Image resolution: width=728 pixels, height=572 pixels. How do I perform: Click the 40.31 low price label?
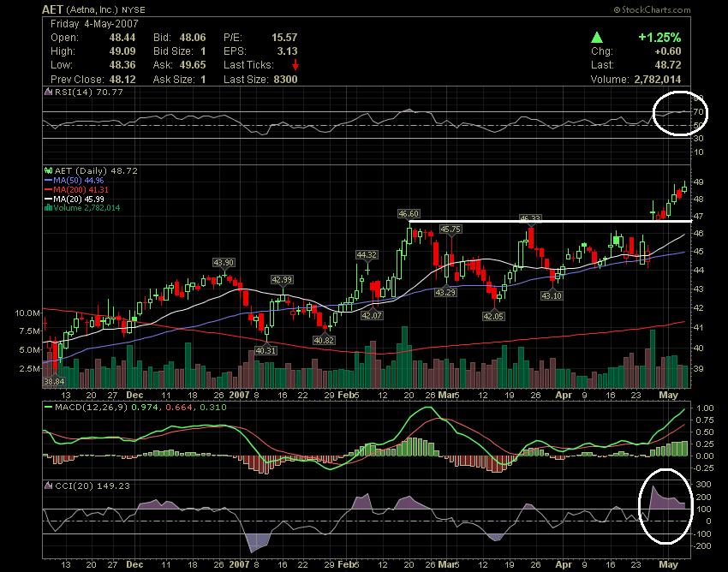coord(266,350)
